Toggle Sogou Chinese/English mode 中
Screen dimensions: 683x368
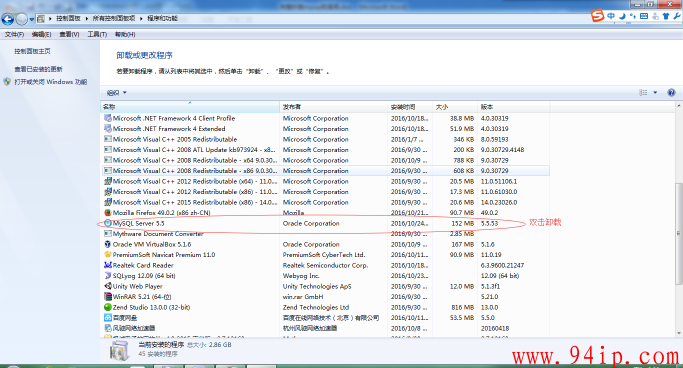[611, 16]
